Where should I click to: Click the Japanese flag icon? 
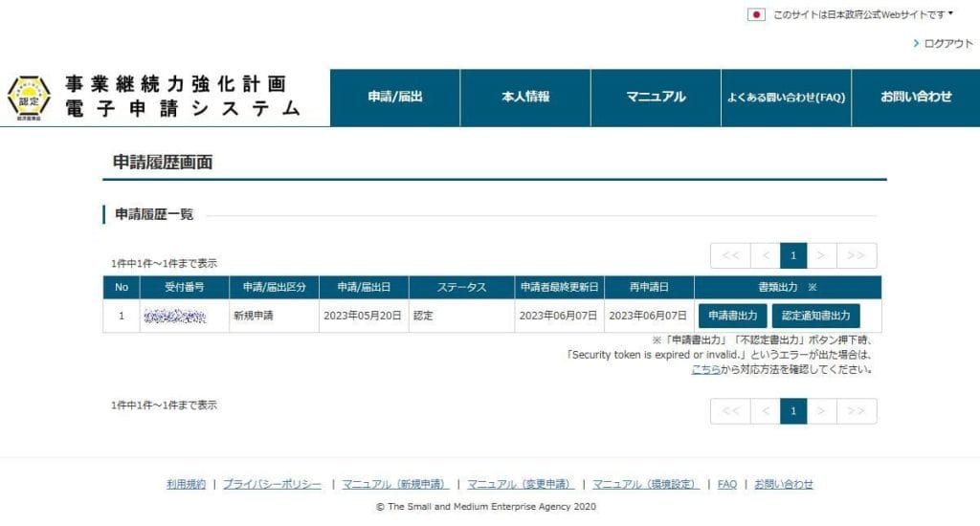[x=756, y=14]
